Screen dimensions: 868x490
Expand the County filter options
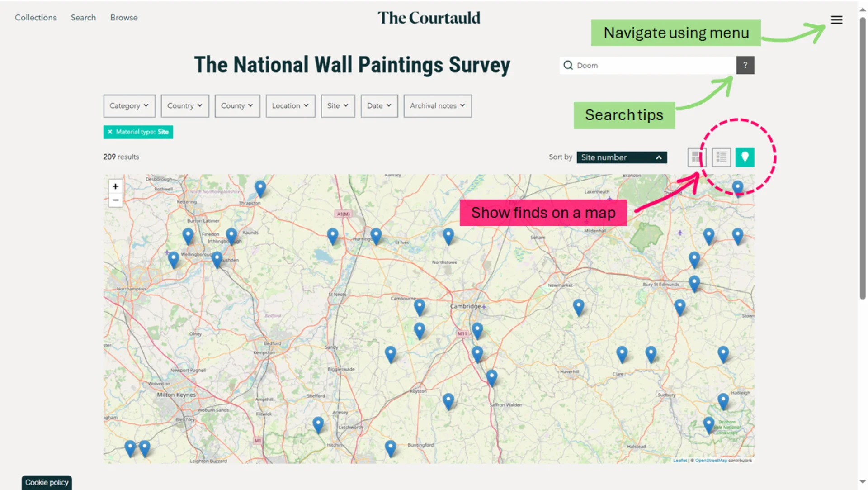pyautogui.click(x=237, y=105)
